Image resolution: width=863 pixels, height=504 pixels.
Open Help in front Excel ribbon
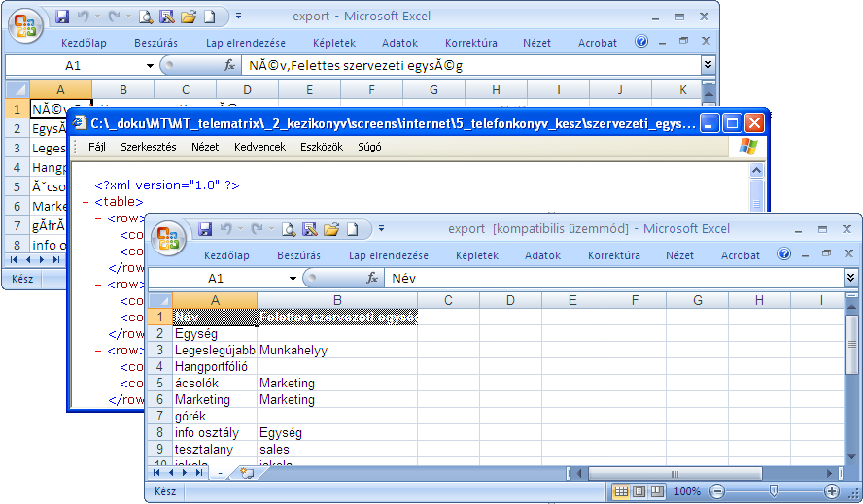[784, 253]
